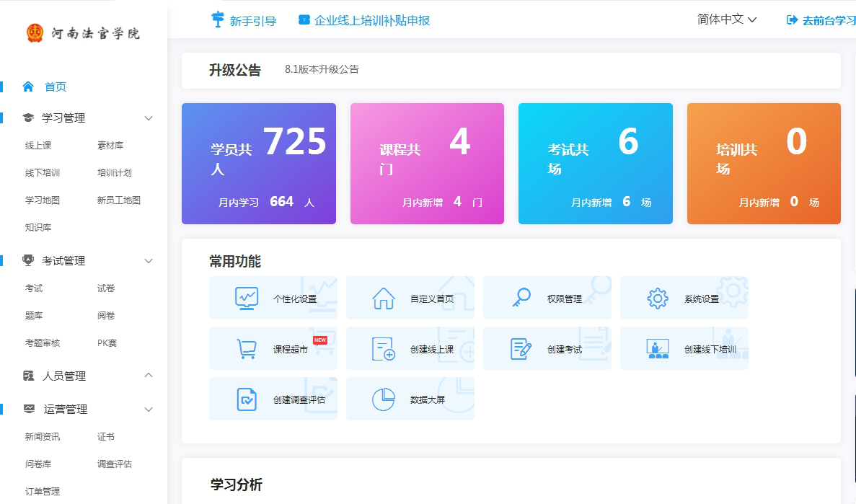Expand the 人员管理 section chevron
856x504 pixels.
(148, 375)
